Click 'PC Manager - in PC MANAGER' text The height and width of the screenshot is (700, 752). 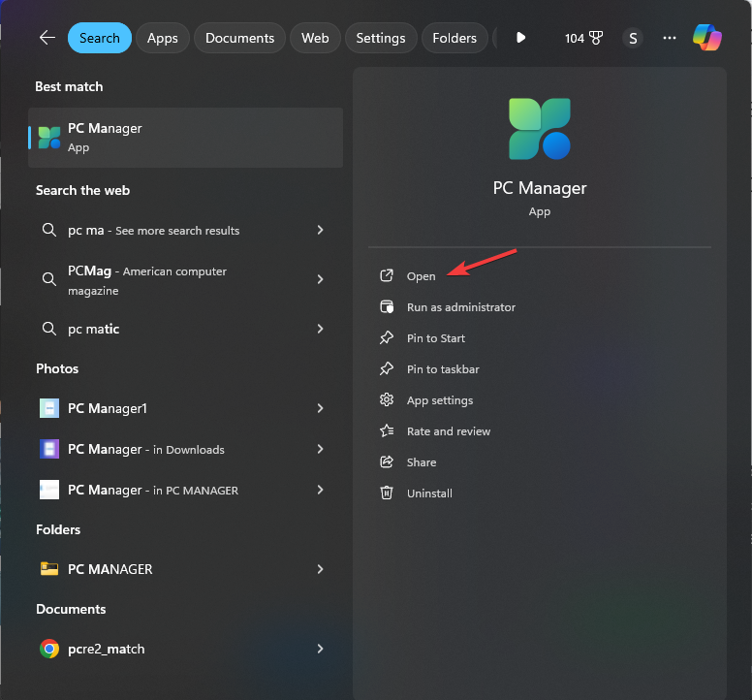click(153, 491)
